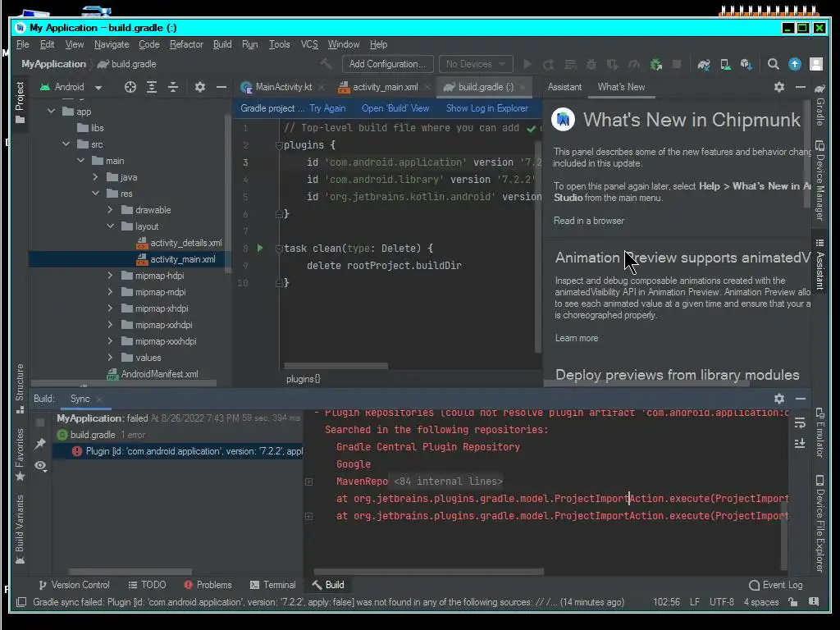Viewport: 840px width, 630px height.
Task: Open the SDK Manager toolbar icon
Action: tap(746, 64)
